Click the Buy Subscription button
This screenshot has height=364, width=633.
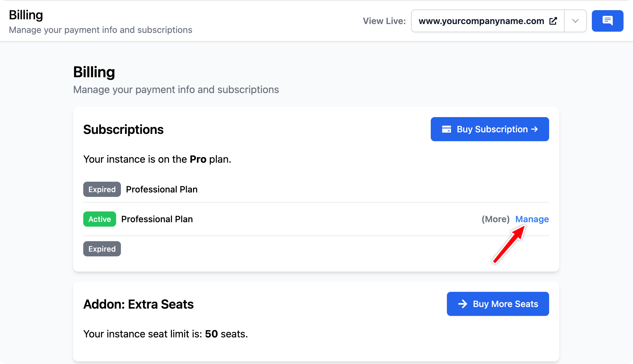[x=490, y=129]
